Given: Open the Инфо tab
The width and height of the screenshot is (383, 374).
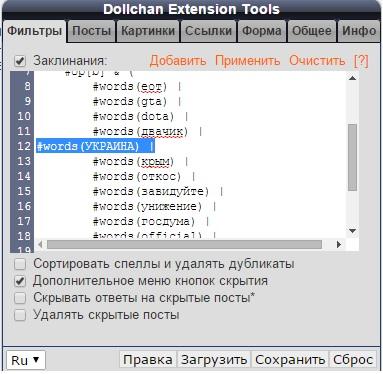Looking at the screenshot, I should [x=359, y=31].
